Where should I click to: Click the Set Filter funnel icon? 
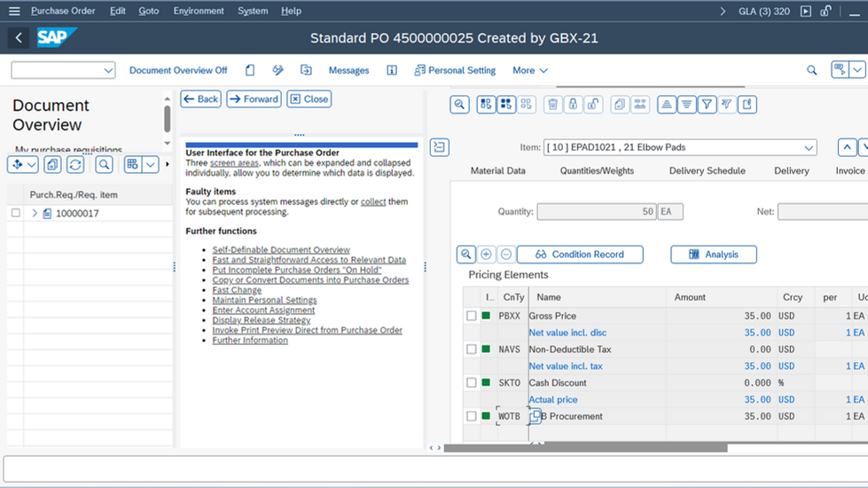707,104
